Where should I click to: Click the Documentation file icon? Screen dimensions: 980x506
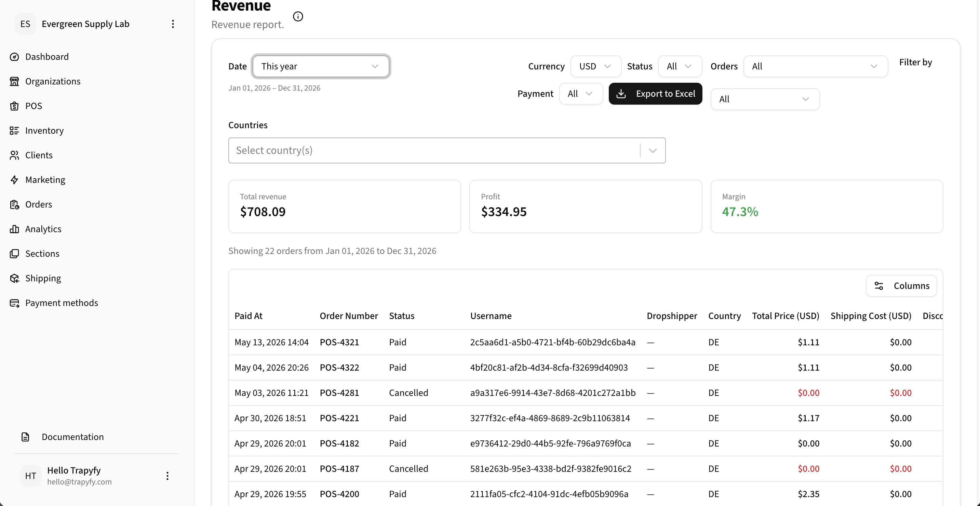tap(26, 437)
